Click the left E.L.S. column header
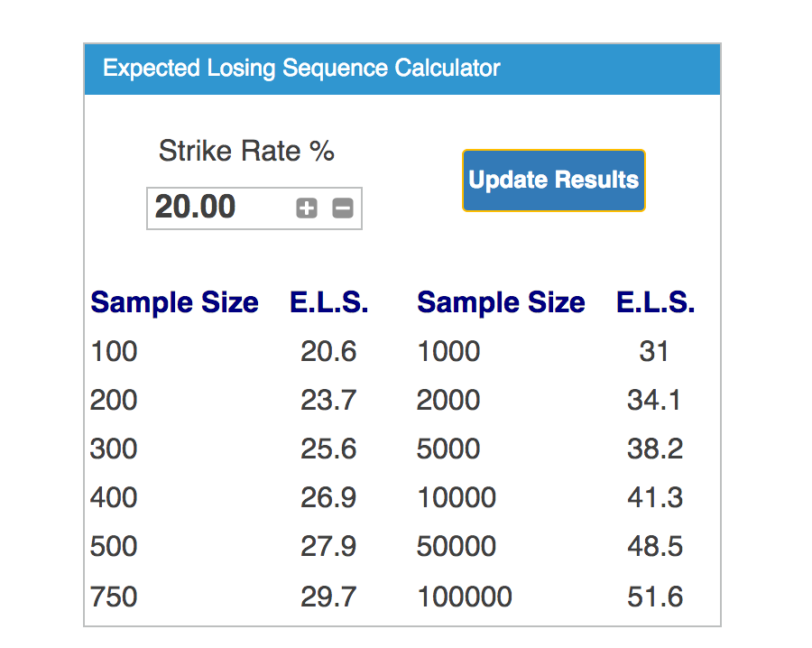812x648 pixels. tap(328, 302)
